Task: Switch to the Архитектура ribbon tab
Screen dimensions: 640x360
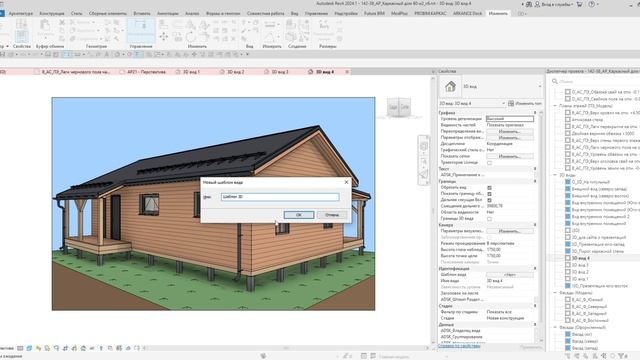Action: pos(21,13)
